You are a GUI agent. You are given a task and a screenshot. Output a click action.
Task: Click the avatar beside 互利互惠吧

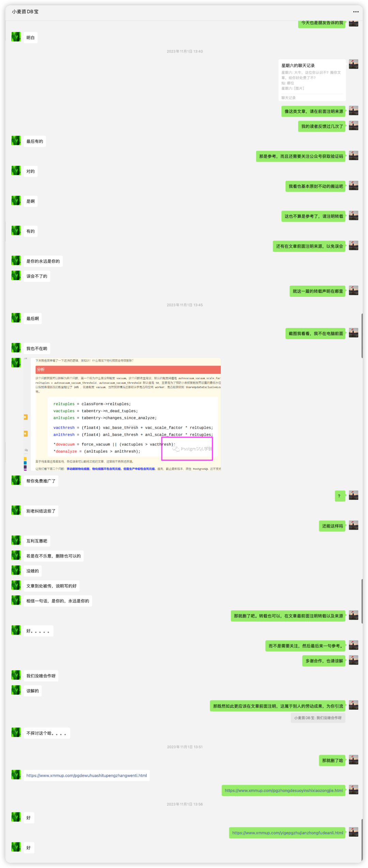pos(16,540)
